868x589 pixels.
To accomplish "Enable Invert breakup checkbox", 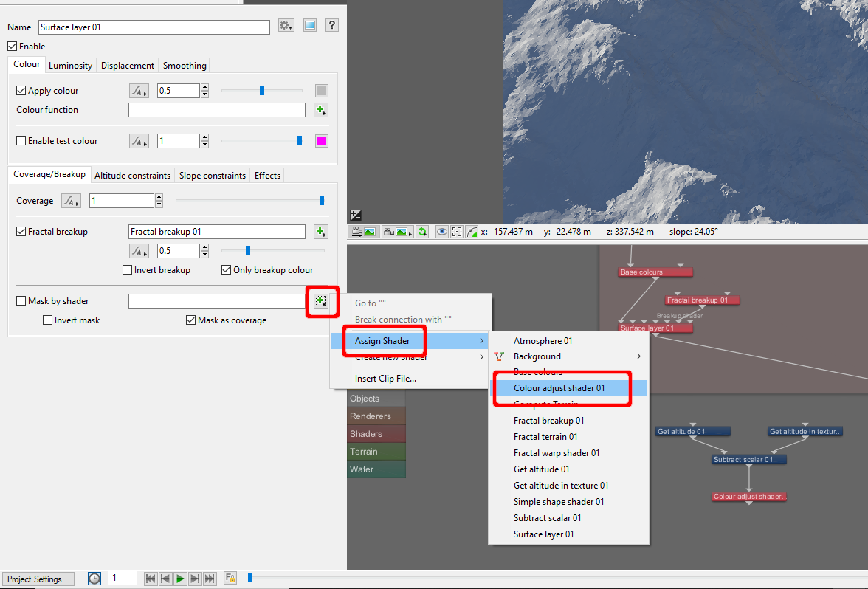I will [127, 270].
